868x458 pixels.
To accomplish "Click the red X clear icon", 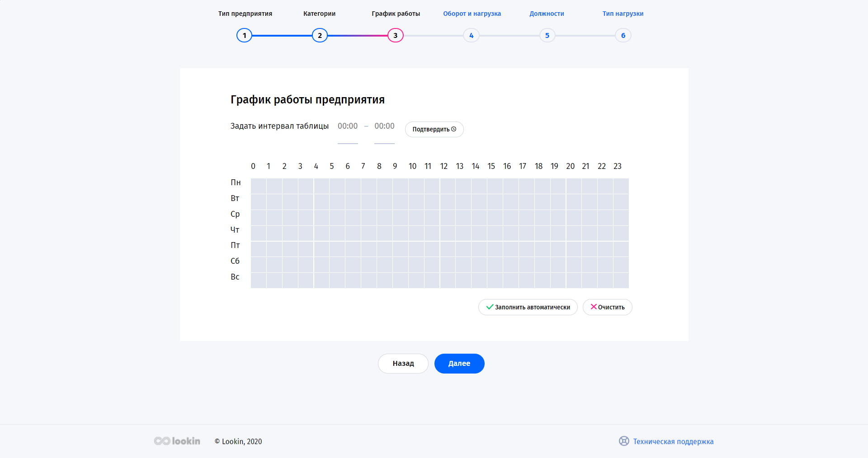I will (x=594, y=307).
